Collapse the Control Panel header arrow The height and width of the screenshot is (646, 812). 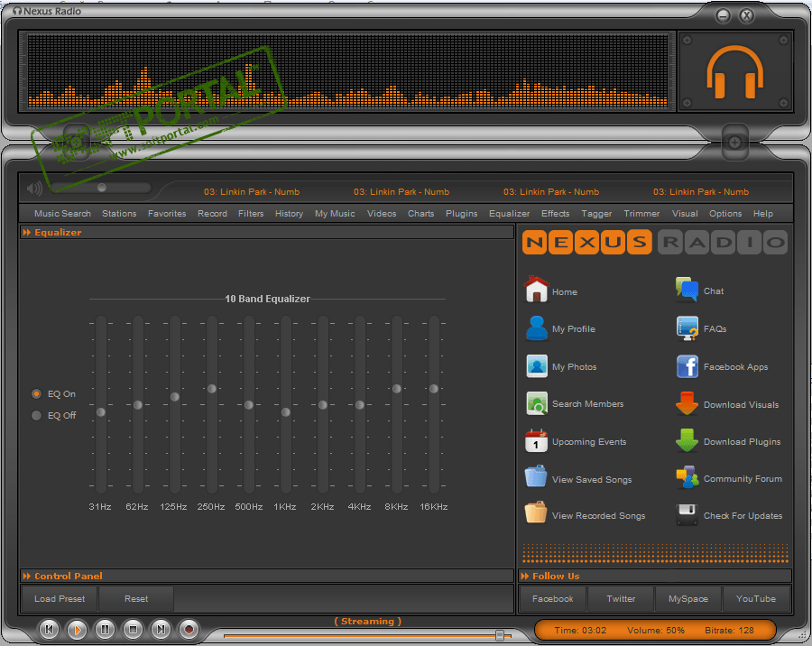tap(27, 576)
